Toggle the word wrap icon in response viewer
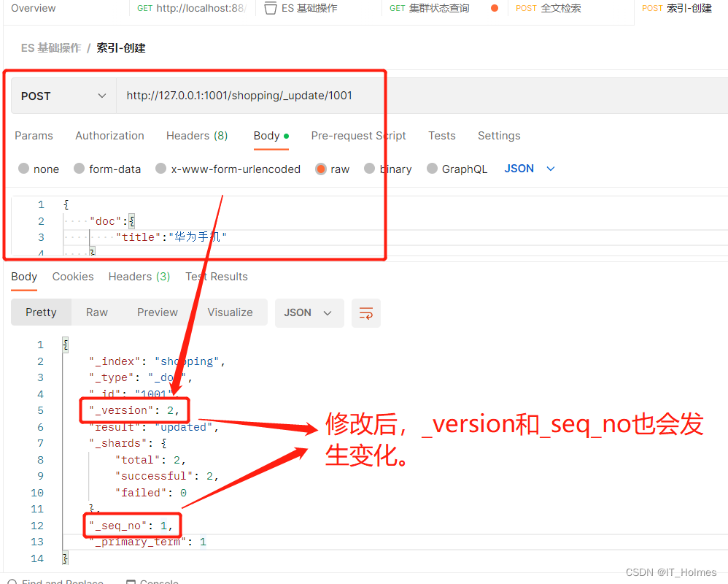The height and width of the screenshot is (584, 728). click(x=366, y=312)
